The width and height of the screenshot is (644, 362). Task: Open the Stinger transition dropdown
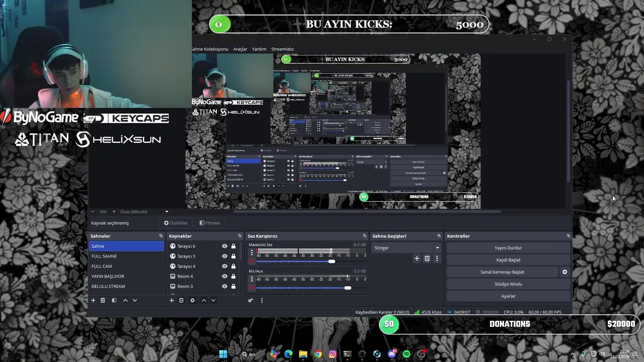[x=407, y=248]
